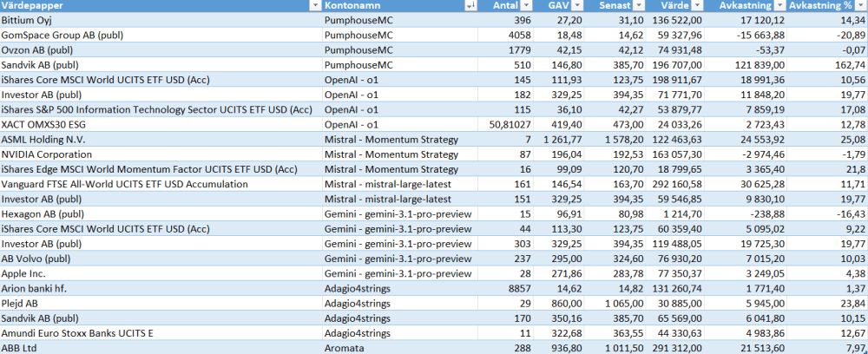Image resolution: width=868 pixels, height=354 pixels.
Task: Select the Bittium Oyj cell
Action: 161,20
